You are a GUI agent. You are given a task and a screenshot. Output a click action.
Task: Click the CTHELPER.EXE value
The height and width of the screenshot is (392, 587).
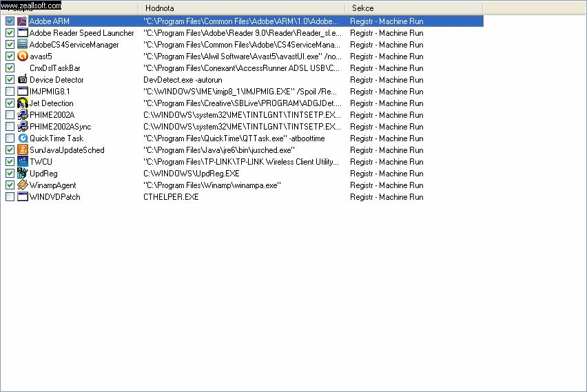(x=171, y=196)
